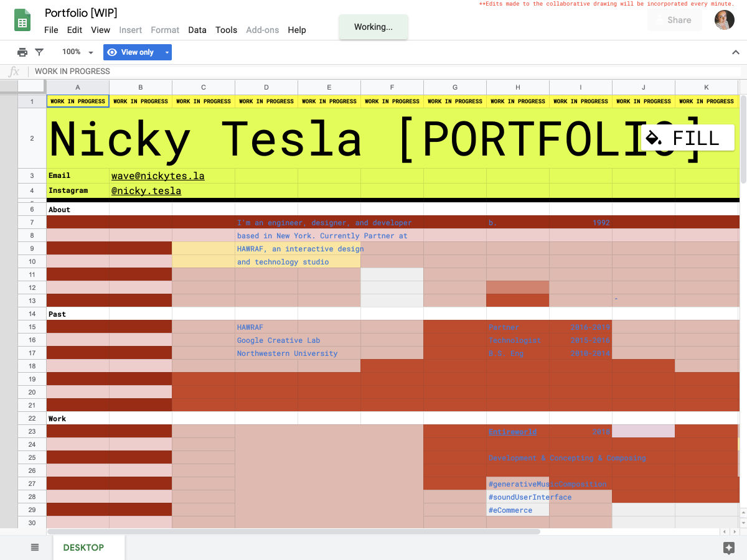Click the document title Portfolio [WIP]
The height and width of the screenshot is (560, 747).
(81, 12)
